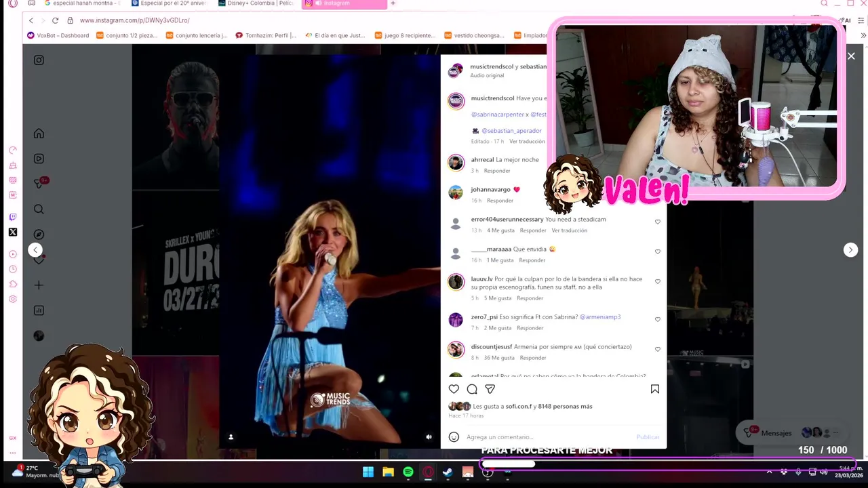Show tagged people icon on video
This screenshot has height=488, width=868.
coord(231,437)
